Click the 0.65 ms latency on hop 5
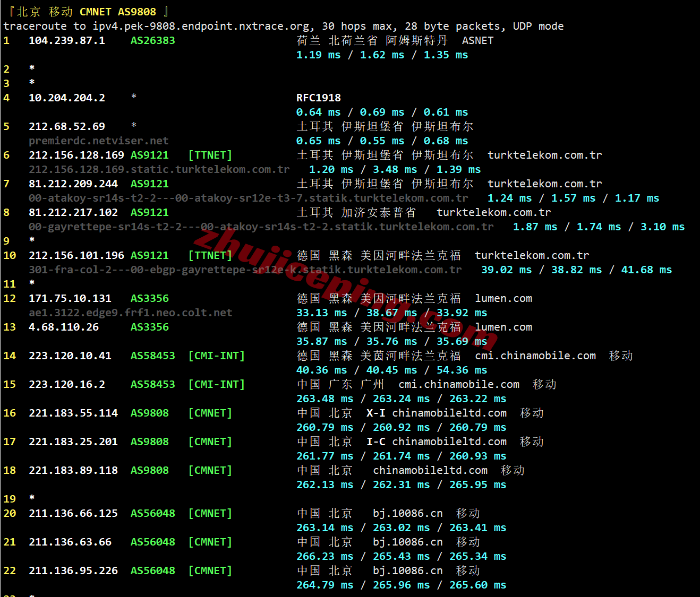Screen dimensions: 700x597 (x=319, y=141)
